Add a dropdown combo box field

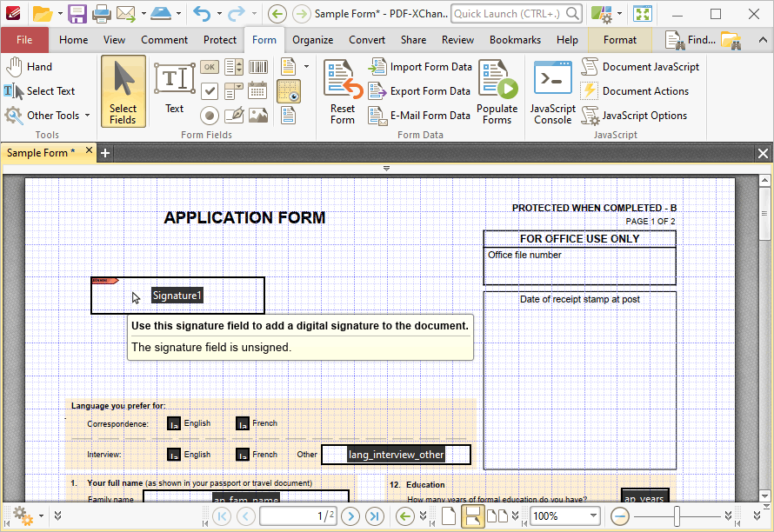pos(234,90)
